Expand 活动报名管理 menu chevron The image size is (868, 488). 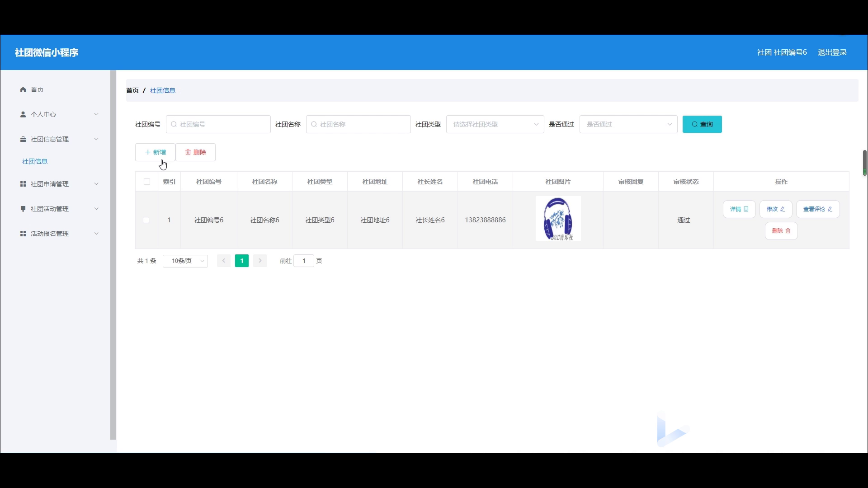pyautogui.click(x=96, y=234)
